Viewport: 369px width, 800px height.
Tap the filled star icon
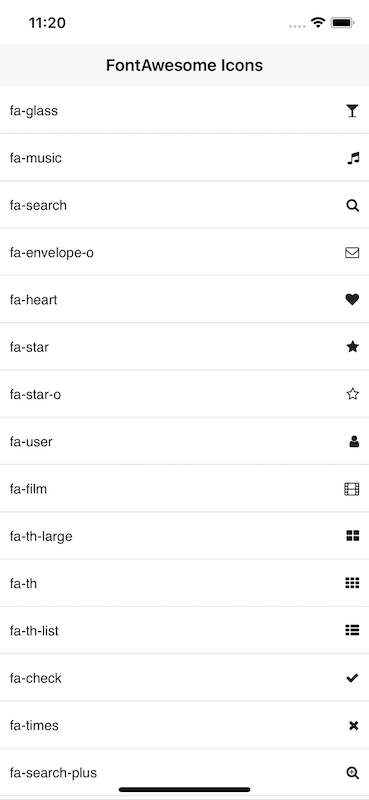pyautogui.click(x=352, y=347)
